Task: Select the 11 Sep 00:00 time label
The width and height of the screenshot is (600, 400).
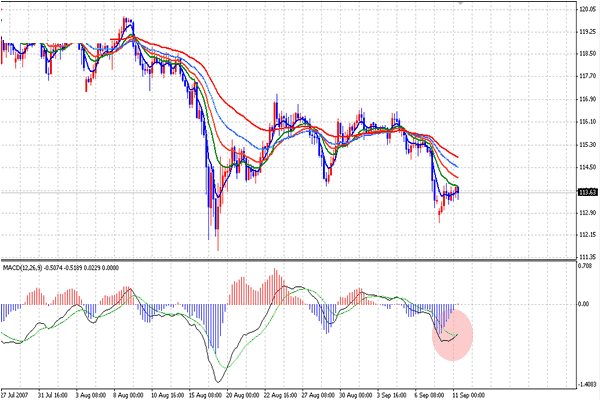Action: 469,395
